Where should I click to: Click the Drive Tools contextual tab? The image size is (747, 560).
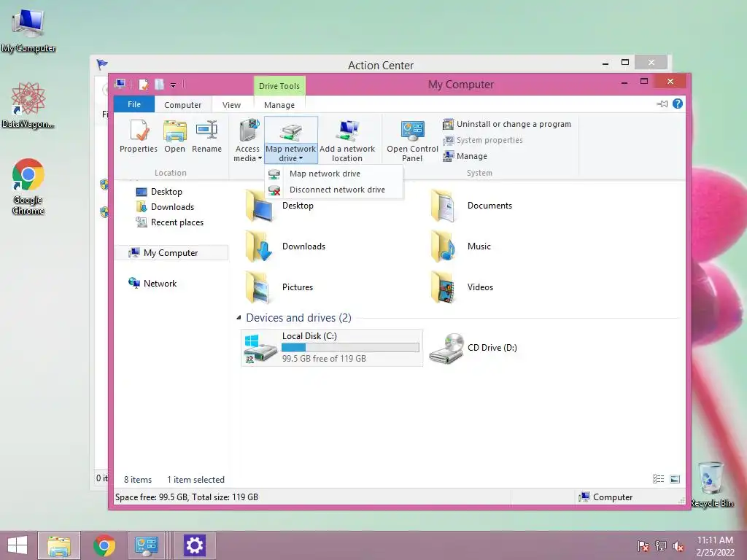click(x=279, y=86)
